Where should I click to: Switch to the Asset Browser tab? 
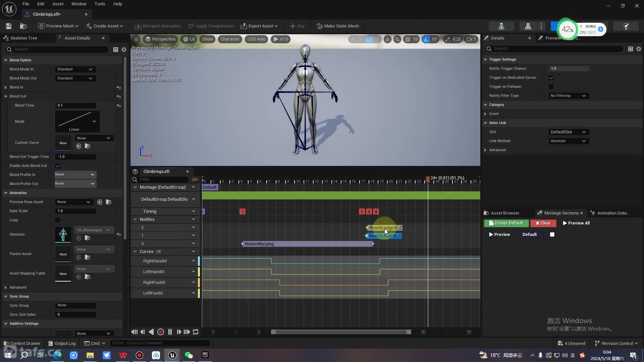[505, 213]
